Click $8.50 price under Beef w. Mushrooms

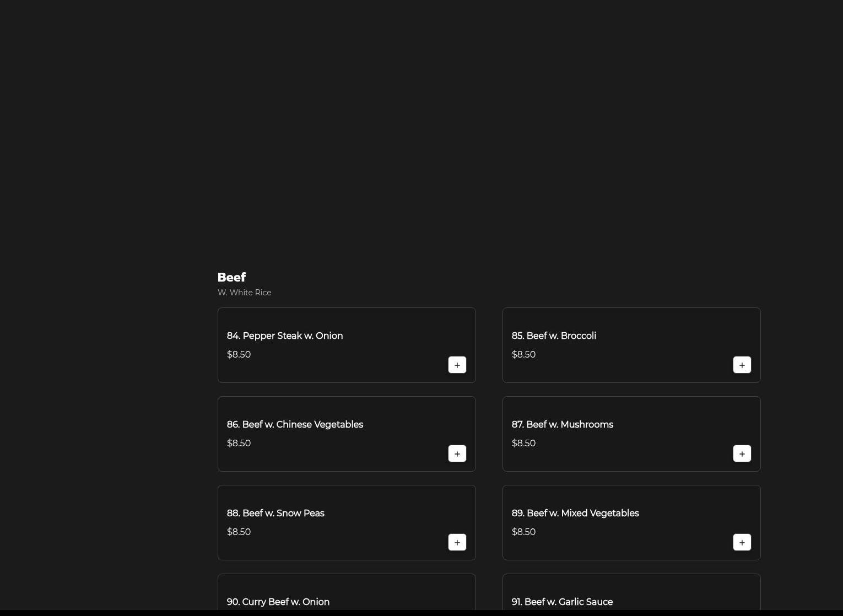523,443
